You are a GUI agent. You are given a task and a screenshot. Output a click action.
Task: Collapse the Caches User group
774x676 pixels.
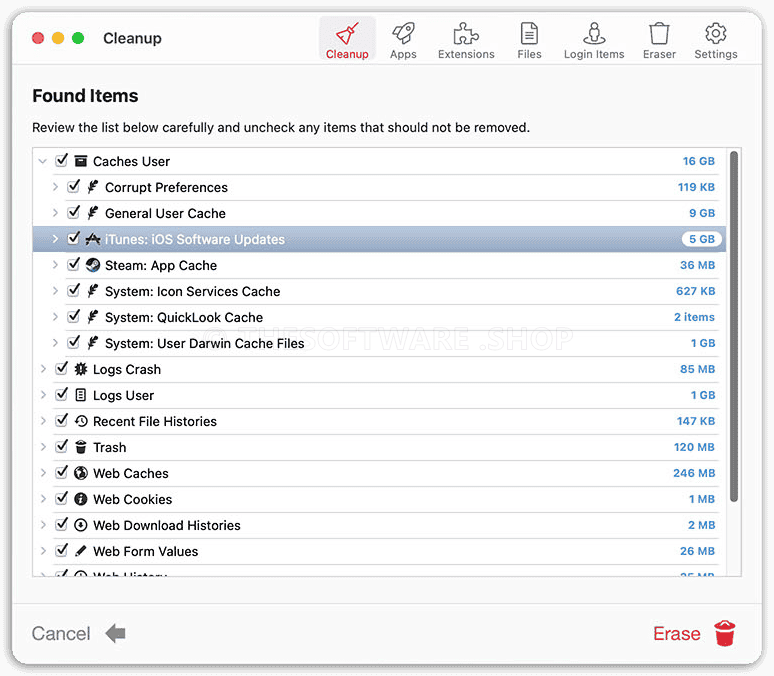[43, 161]
